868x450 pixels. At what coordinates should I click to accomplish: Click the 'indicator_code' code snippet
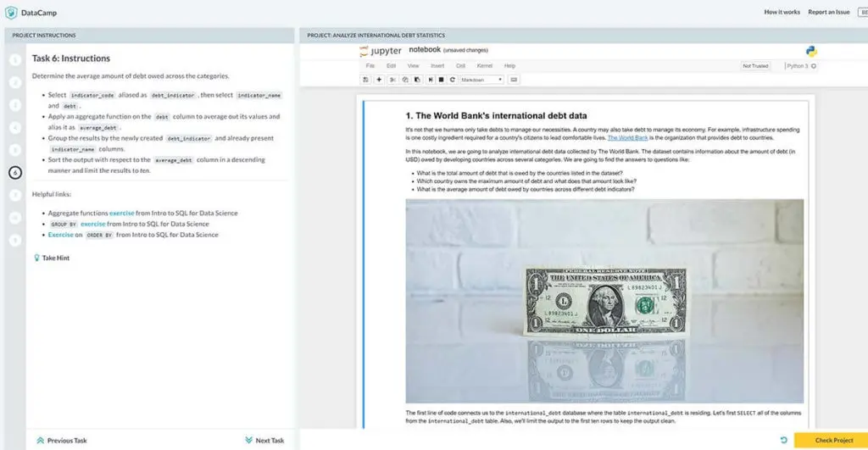coord(92,95)
